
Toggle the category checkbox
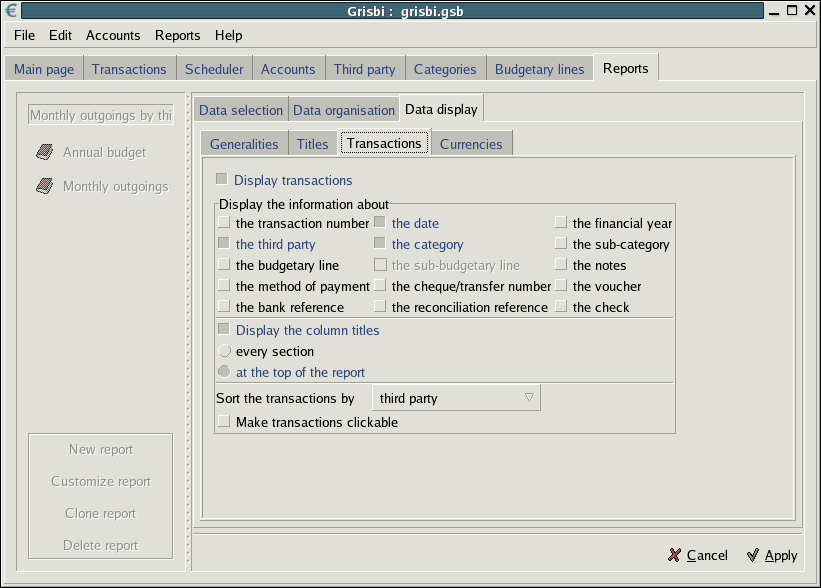tap(380, 243)
